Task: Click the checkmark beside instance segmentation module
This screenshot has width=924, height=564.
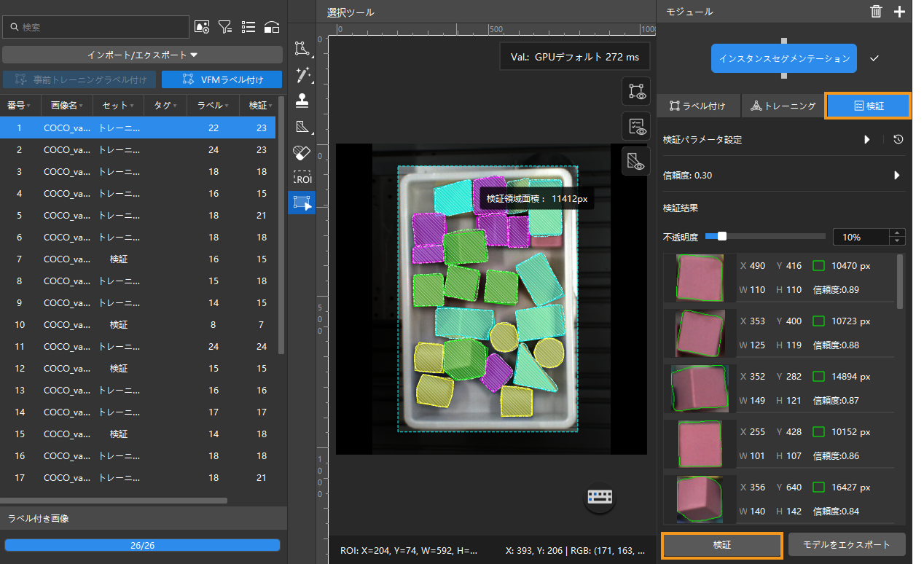Action: coord(875,58)
